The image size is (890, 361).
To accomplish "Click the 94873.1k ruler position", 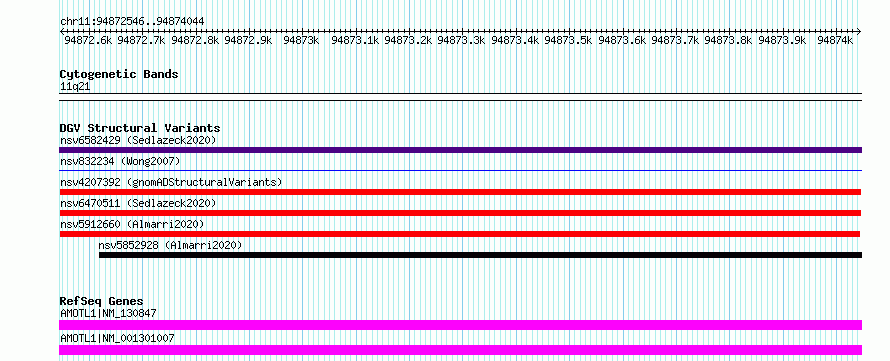I will [x=355, y=40].
